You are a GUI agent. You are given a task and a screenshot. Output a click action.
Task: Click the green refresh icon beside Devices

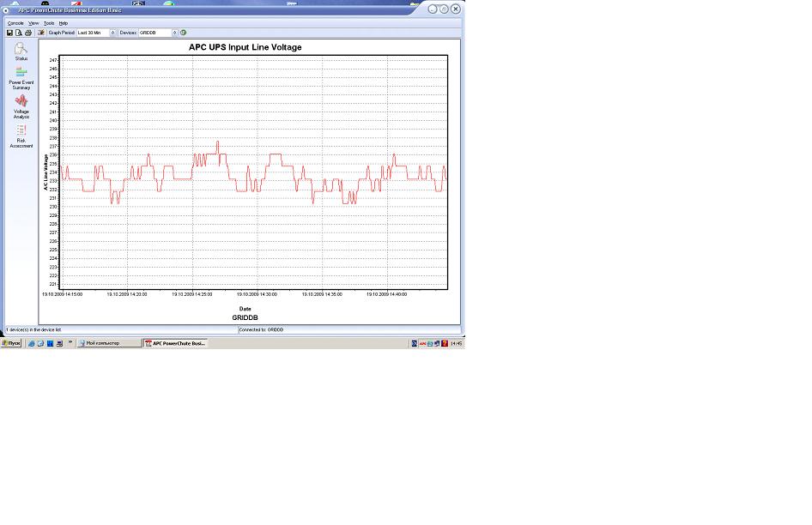coord(184,33)
